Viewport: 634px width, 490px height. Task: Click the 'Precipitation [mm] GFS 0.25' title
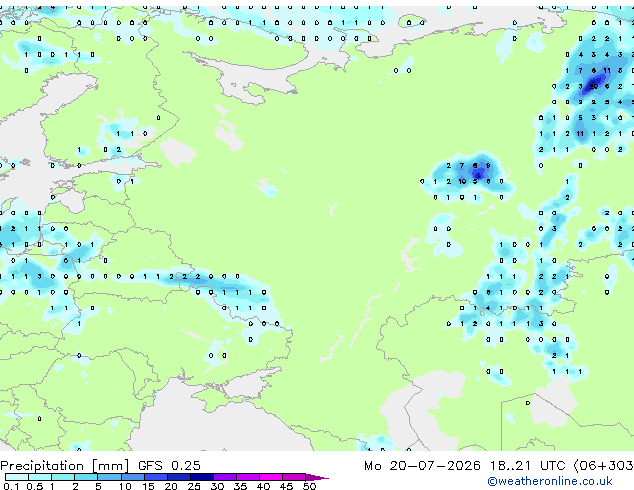[100, 466]
